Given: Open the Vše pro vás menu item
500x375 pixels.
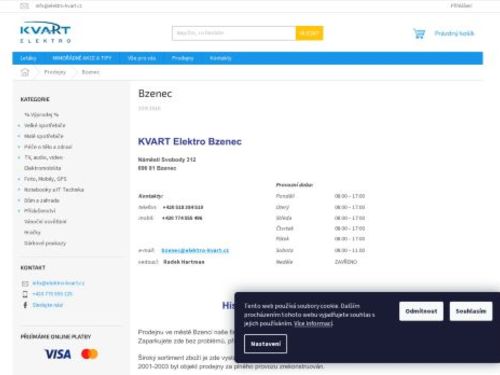Looking at the screenshot, I should coord(142,58).
